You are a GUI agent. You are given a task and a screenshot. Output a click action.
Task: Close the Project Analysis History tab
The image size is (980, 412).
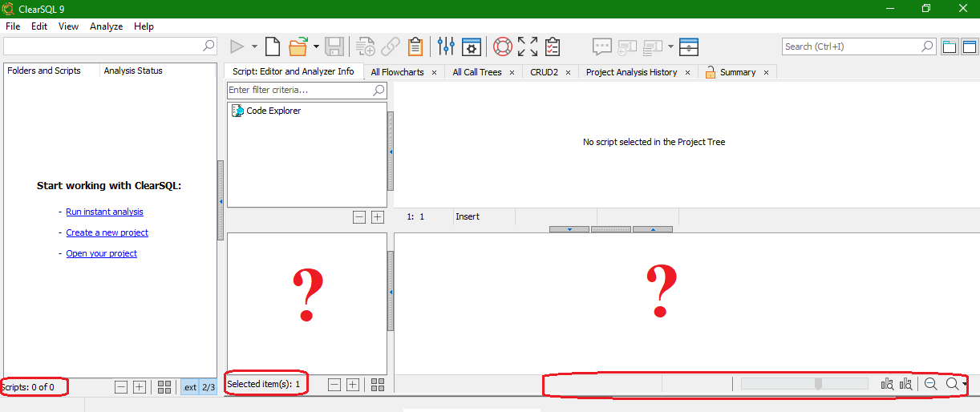pyautogui.click(x=687, y=72)
